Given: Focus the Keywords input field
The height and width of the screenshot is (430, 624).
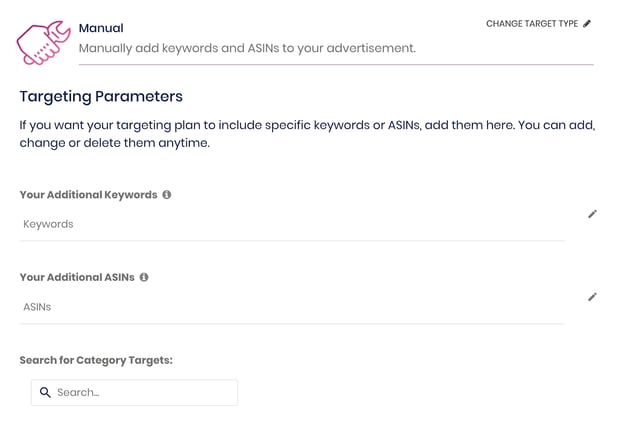Looking at the screenshot, I should (x=292, y=224).
